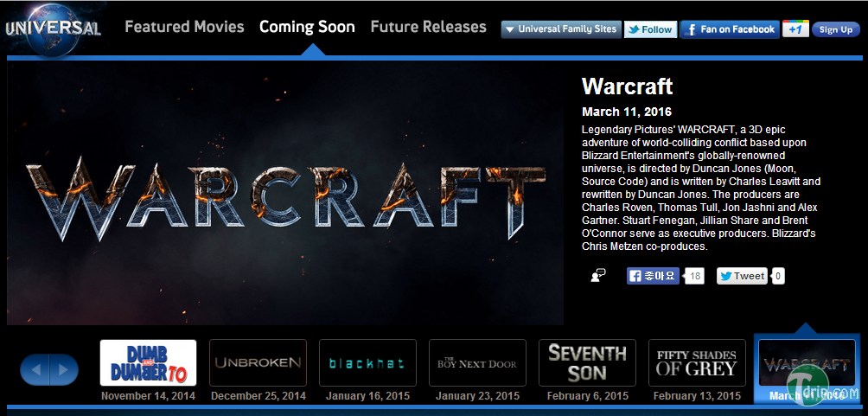The width and height of the screenshot is (868, 416).
Task: Click the February 13, 2015 date label
Action: (x=697, y=396)
